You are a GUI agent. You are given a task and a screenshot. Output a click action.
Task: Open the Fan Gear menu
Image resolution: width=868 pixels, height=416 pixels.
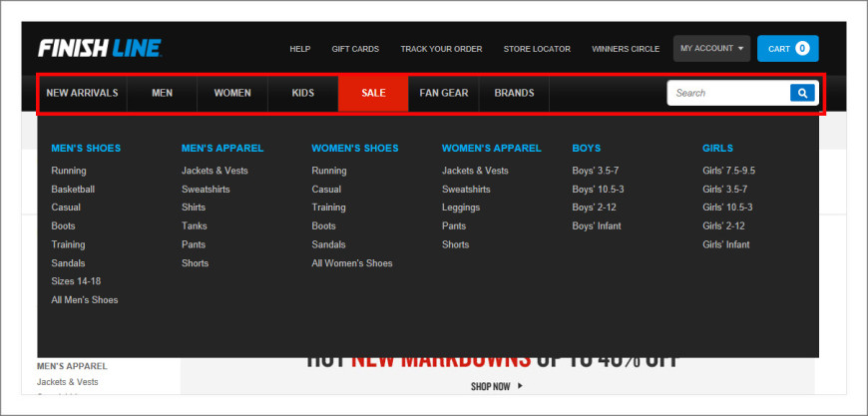click(443, 93)
